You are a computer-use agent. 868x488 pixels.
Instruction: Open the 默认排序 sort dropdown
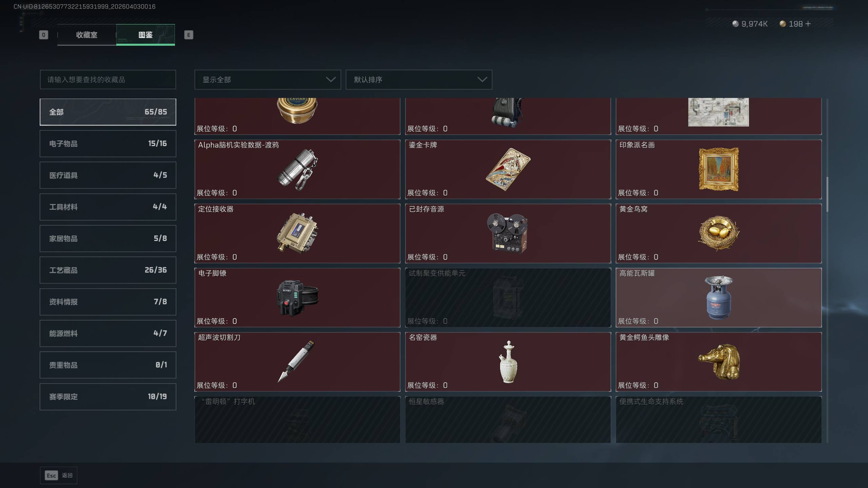click(419, 80)
